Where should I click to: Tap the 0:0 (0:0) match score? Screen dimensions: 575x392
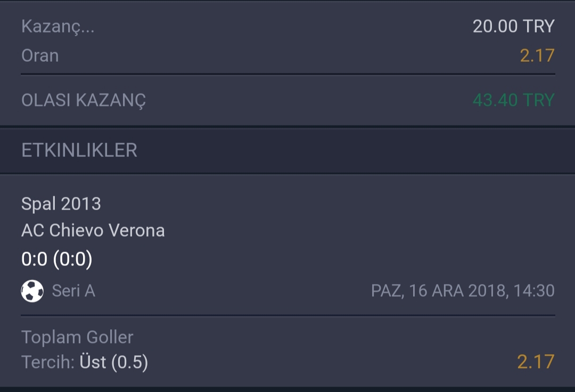coord(56,259)
